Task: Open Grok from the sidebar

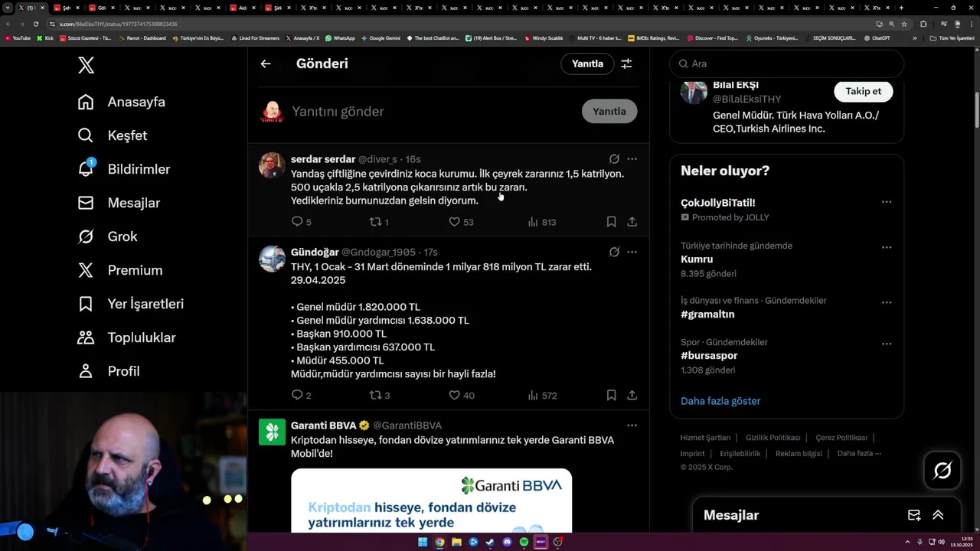Action: tap(107, 236)
